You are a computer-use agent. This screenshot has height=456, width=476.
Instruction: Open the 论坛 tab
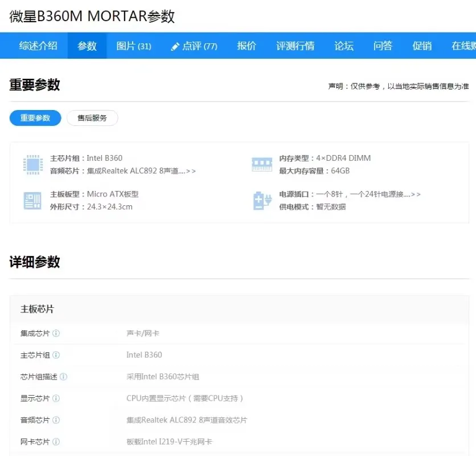[x=344, y=46]
